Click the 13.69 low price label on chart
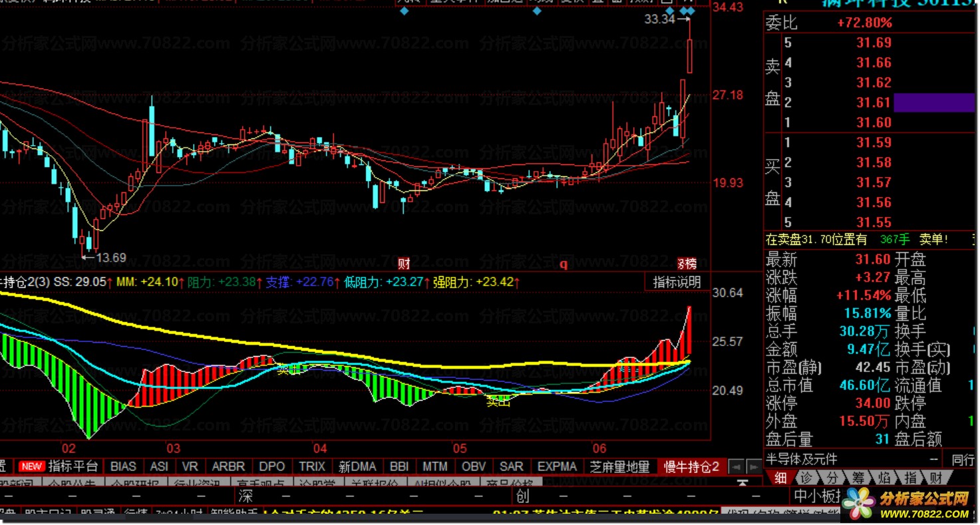This screenshot has height=525, width=980. click(111, 258)
